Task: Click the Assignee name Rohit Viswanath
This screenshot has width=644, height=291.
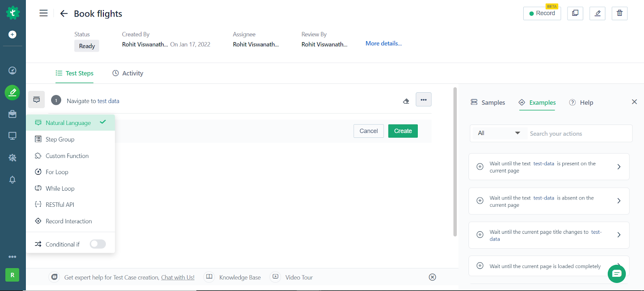Action: tap(256, 44)
